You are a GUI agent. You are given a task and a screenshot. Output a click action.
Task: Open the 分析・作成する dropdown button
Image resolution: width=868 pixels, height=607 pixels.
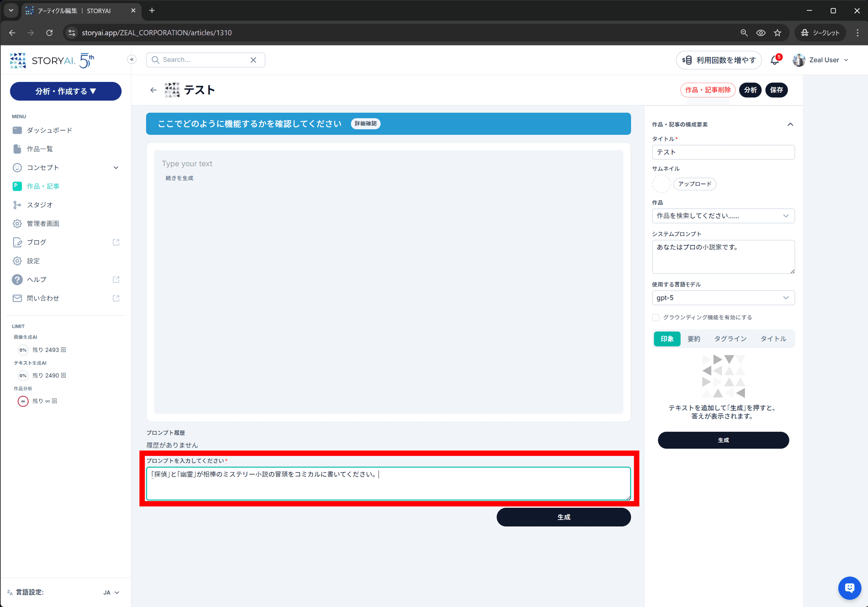point(65,91)
